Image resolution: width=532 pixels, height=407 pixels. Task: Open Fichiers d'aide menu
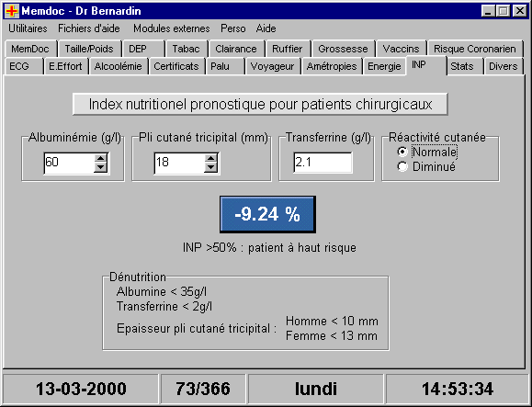click(x=89, y=28)
